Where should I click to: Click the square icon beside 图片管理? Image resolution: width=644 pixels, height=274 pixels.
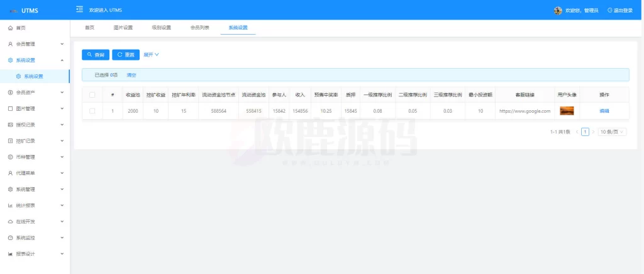pos(10,108)
